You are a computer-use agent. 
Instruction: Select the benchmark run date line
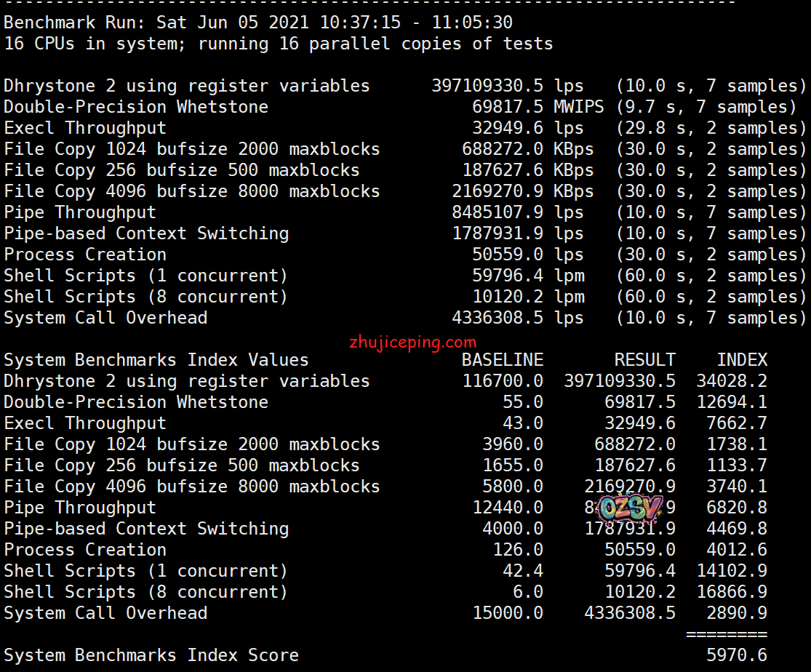pyautogui.click(x=258, y=23)
